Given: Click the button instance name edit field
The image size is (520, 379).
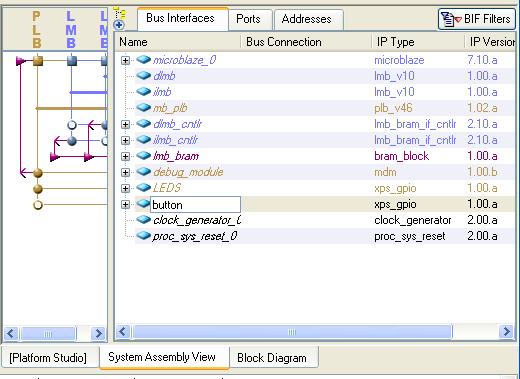Looking at the screenshot, I should [x=195, y=205].
